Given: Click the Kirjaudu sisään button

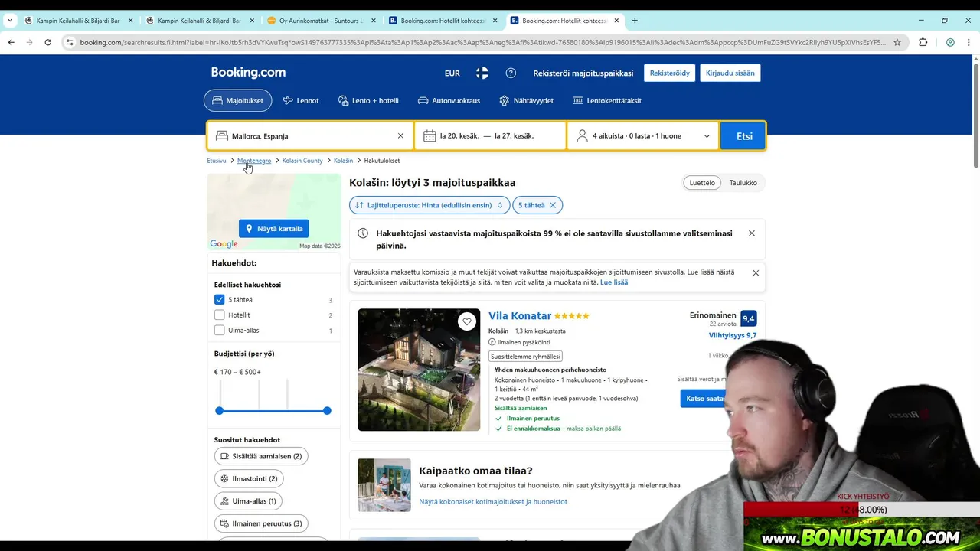Looking at the screenshot, I should click(x=730, y=73).
